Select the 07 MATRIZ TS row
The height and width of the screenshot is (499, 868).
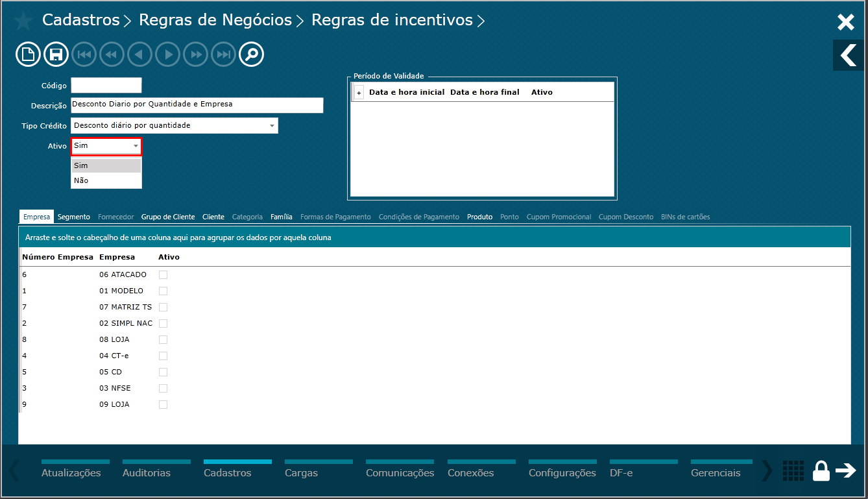(435, 307)
